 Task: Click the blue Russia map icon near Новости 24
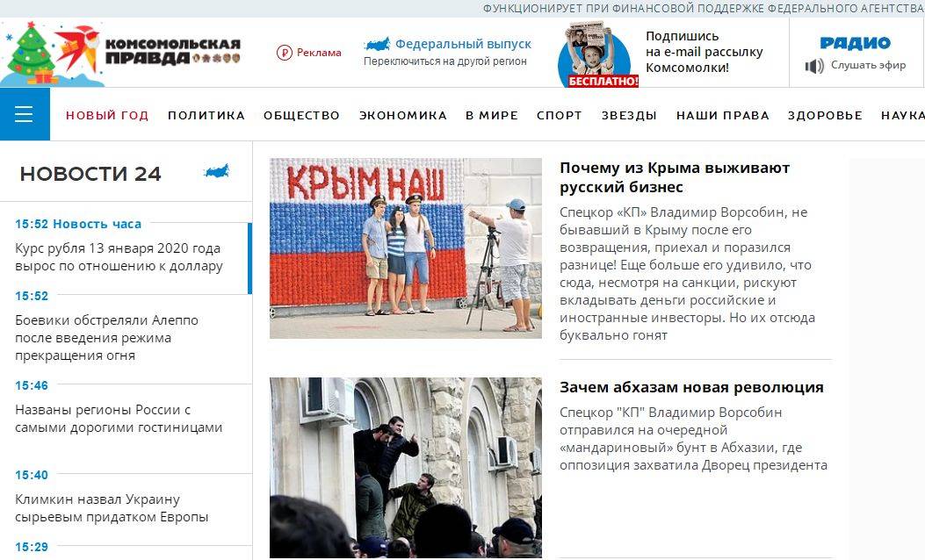pyautogui.click(x=216, y=171)
